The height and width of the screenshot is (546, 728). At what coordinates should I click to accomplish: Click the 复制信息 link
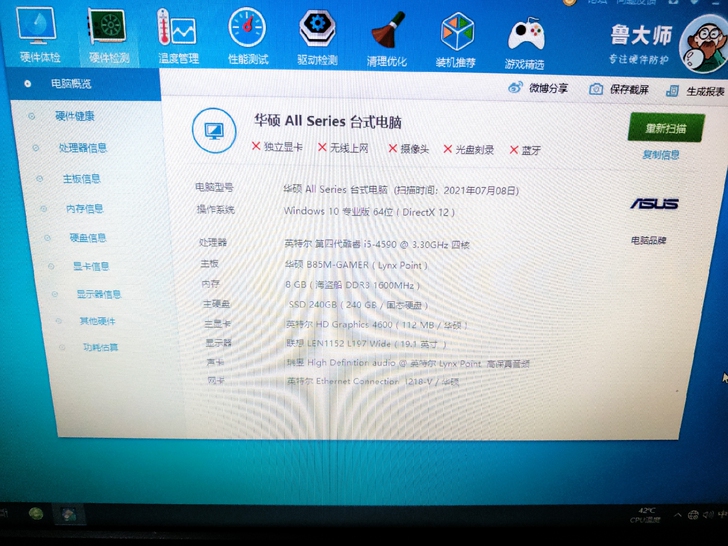[x=661, y=155]
